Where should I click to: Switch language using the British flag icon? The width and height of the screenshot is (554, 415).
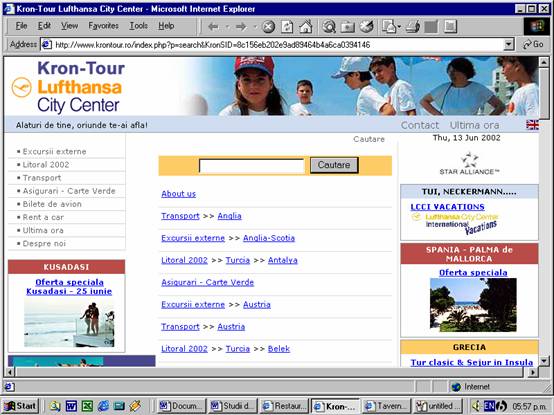532,125
